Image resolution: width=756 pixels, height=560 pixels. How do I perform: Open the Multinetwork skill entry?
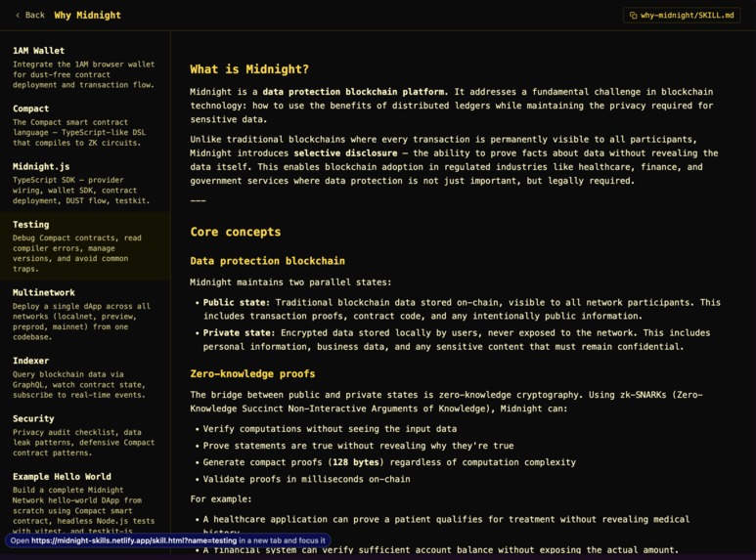[85, 315]
